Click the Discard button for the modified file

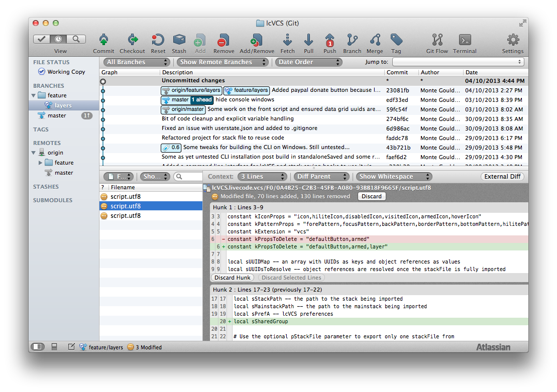(372, 196)
